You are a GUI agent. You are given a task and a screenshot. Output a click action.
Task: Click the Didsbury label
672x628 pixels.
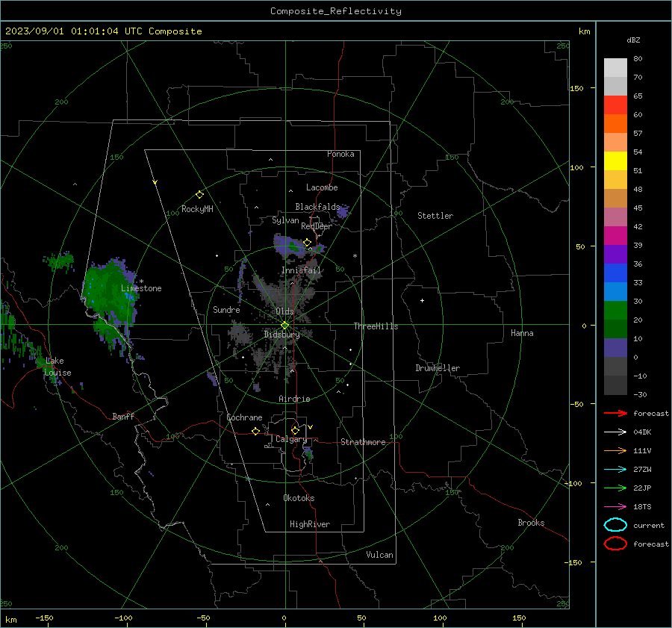coord(281,335)
